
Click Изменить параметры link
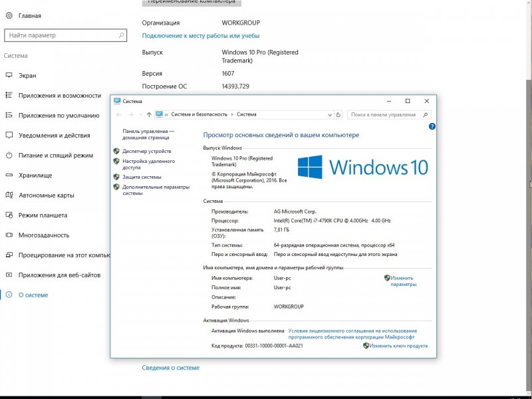403,281
